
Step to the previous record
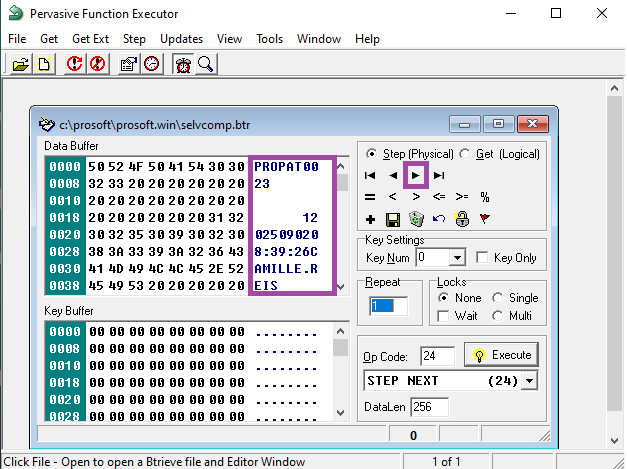[x=393, y=175]
